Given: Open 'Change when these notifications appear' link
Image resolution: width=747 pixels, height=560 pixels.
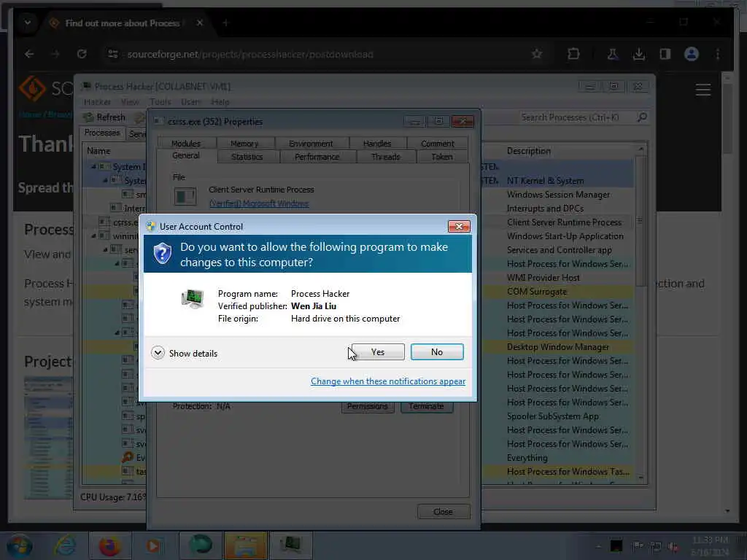Looking at the screenshot, I should click(388, 381).
